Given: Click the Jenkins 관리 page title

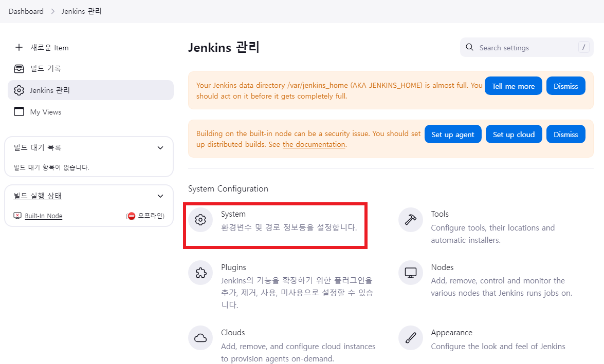Looking at the screenshot, I should tap(224, 47).
